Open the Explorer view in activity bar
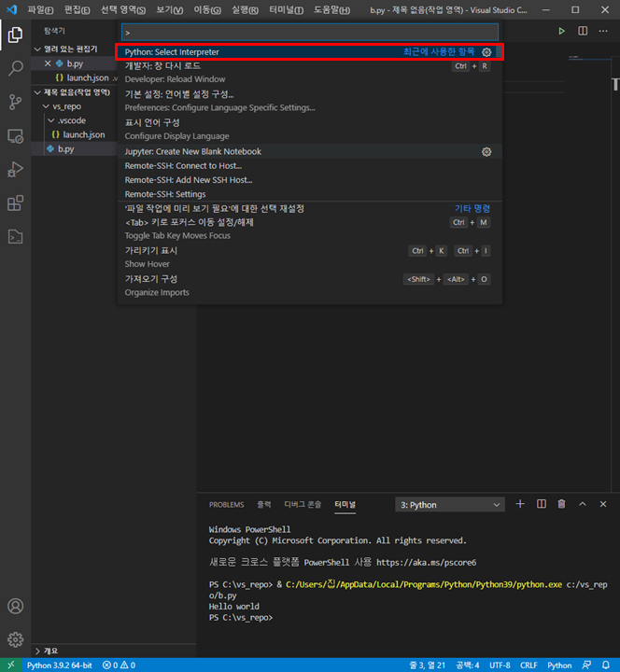The image size is (620, 672). tap(16, 35)
